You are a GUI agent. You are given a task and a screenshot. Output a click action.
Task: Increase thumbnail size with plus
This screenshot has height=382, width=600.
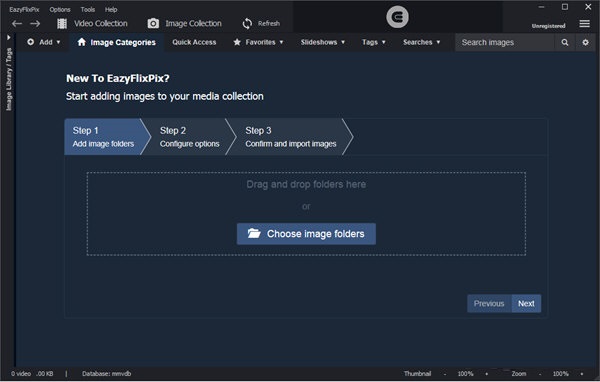(487, 374)
